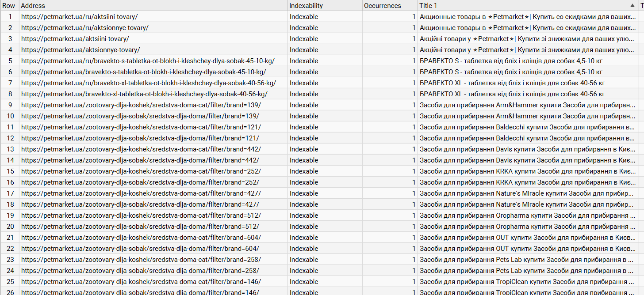Select sobak address with brand=512
The image size is (644, 295).
click(x=140, y=227)
